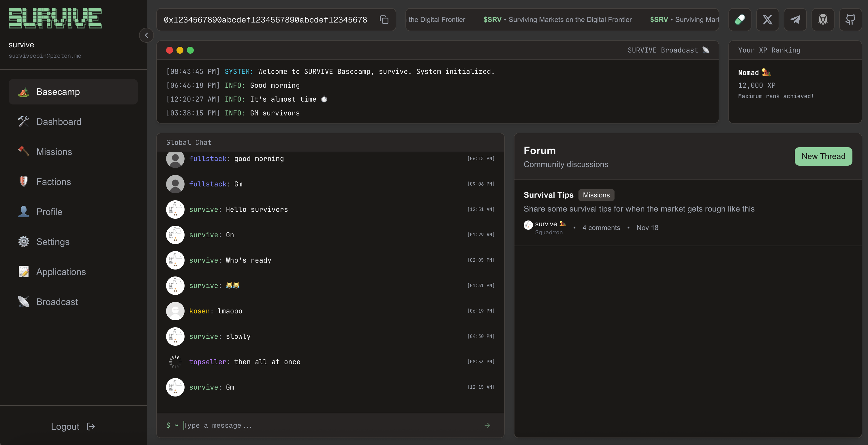Click the survive author name on the forum thread
868x445 pixels.
[x=546, y=224]
